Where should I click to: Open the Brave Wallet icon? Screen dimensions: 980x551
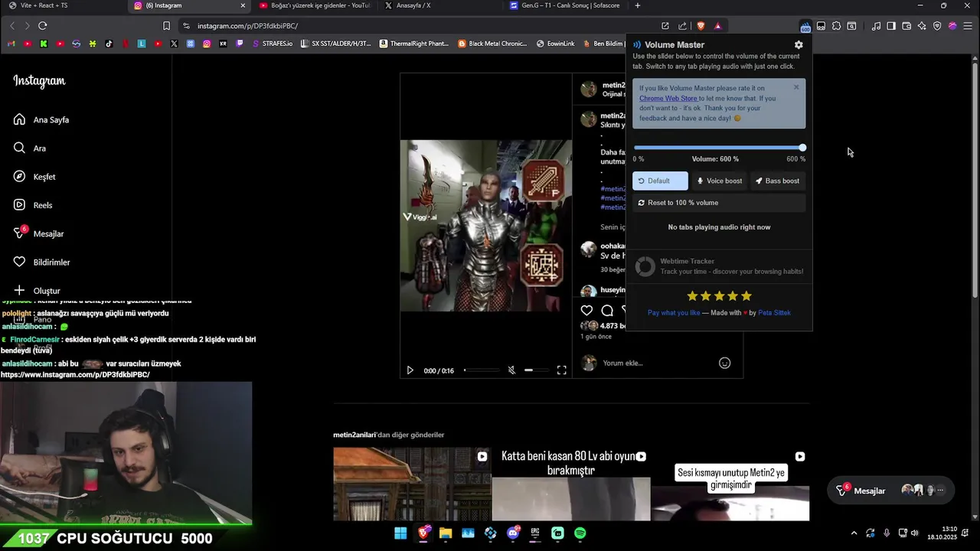coord(906,26)
